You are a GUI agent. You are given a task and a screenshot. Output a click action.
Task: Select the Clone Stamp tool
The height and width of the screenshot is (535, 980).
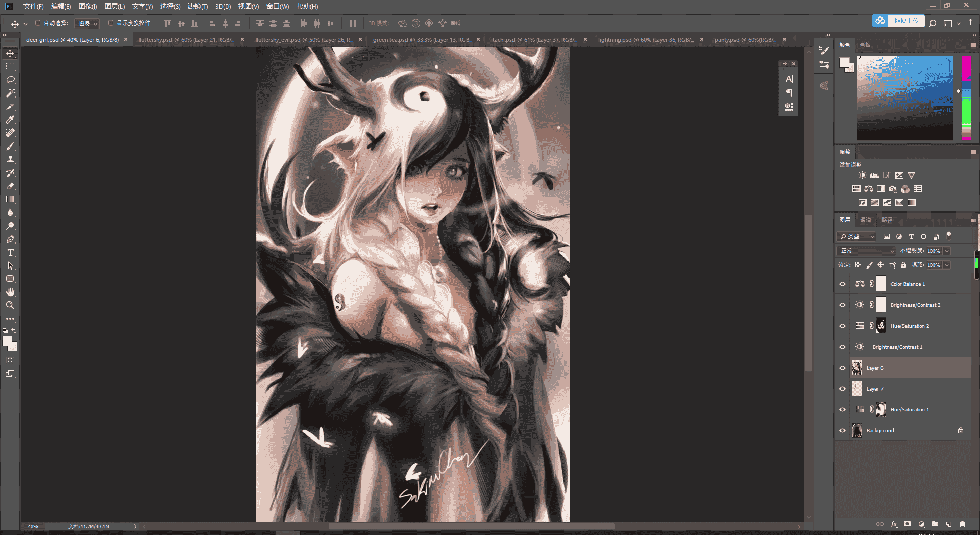(10, 159)
